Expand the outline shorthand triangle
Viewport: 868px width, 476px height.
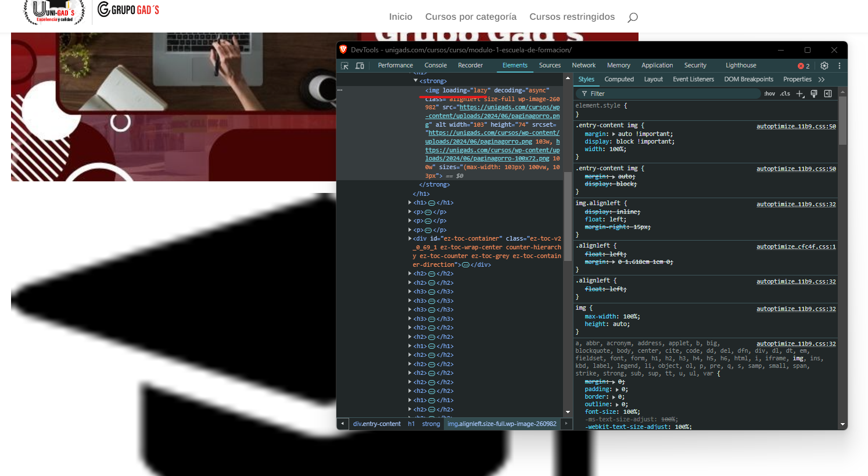point(617,405)
